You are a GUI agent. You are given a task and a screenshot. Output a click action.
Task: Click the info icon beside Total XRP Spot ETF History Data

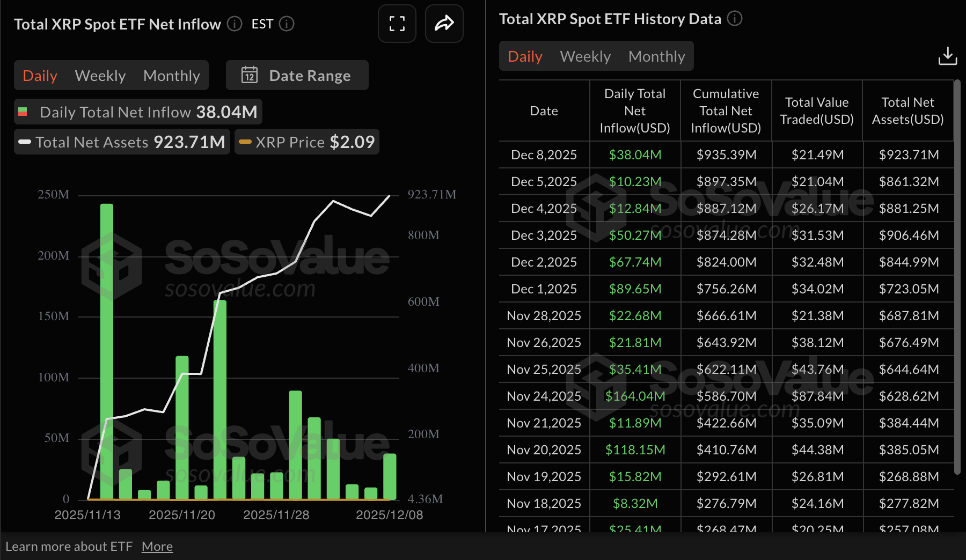pos(735,19)
